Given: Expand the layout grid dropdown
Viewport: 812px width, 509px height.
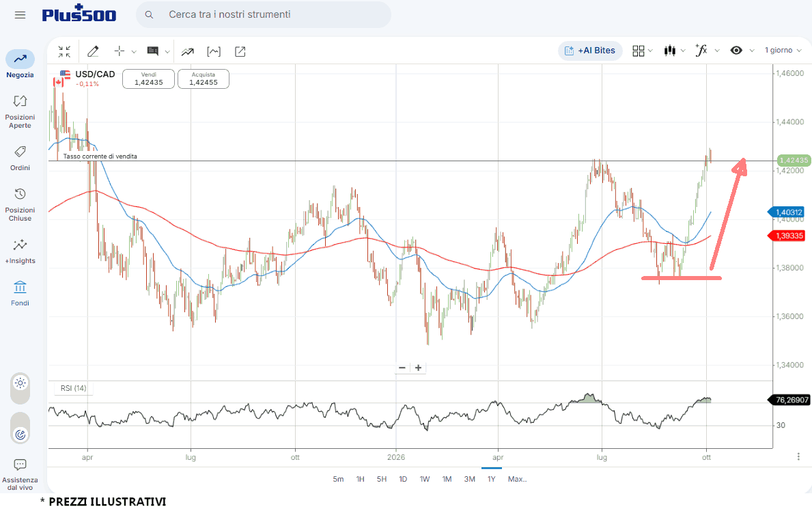Looking at the screenshot, I should (650, 51).
